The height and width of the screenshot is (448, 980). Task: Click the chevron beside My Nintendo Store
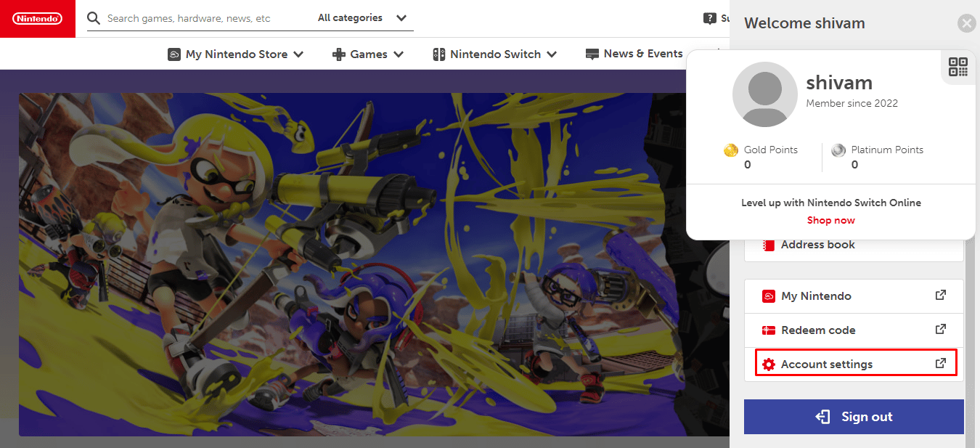coord(298,54)
